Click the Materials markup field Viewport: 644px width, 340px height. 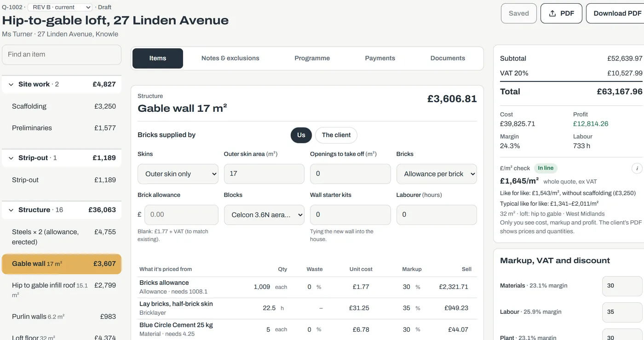pyautogui.click(x=622, y=286)
